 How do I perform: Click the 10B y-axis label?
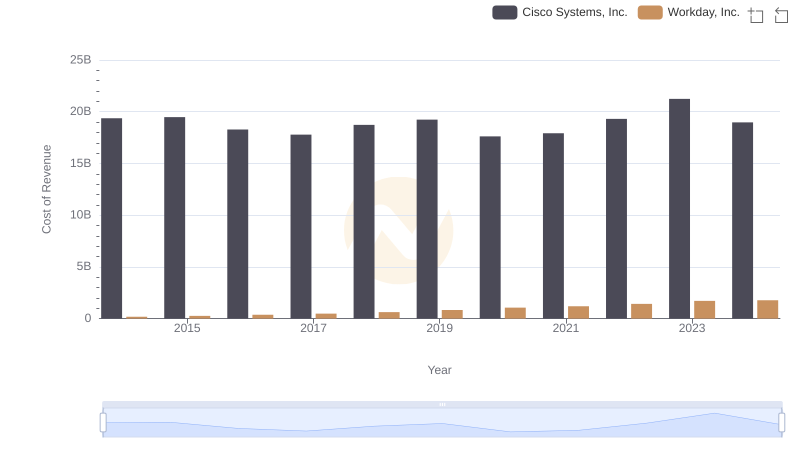point(81,215)
